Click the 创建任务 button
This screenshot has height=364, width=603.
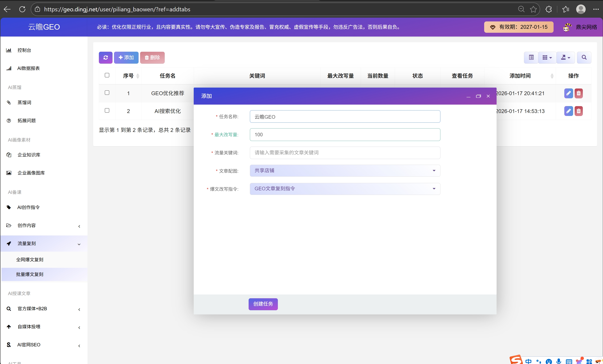coord(263,304)
